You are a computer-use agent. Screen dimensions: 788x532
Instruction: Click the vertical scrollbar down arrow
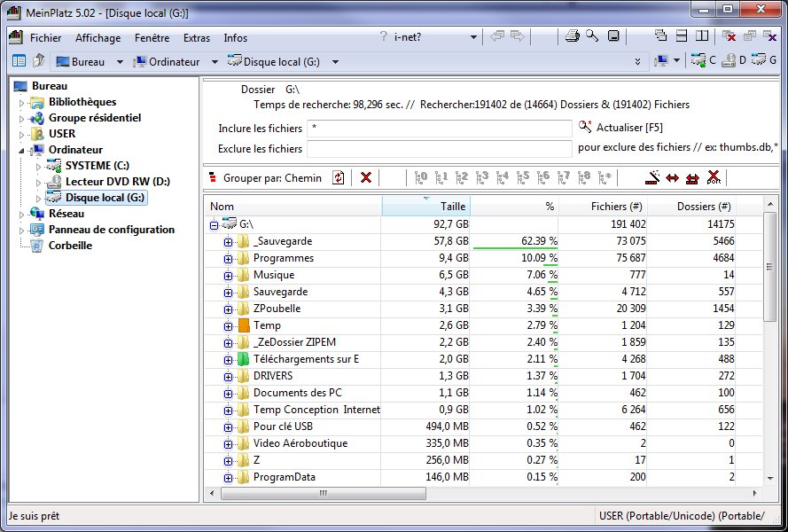click(x=770, y=479)
